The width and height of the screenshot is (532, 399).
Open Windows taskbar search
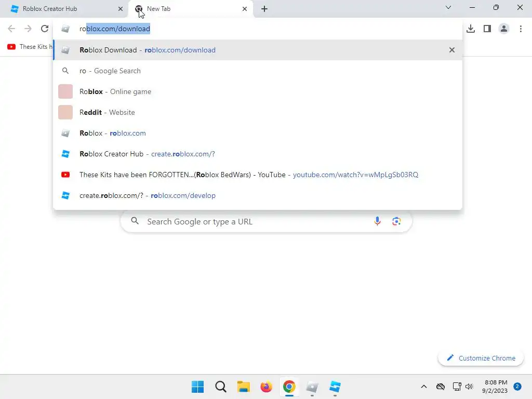[220, 387]
